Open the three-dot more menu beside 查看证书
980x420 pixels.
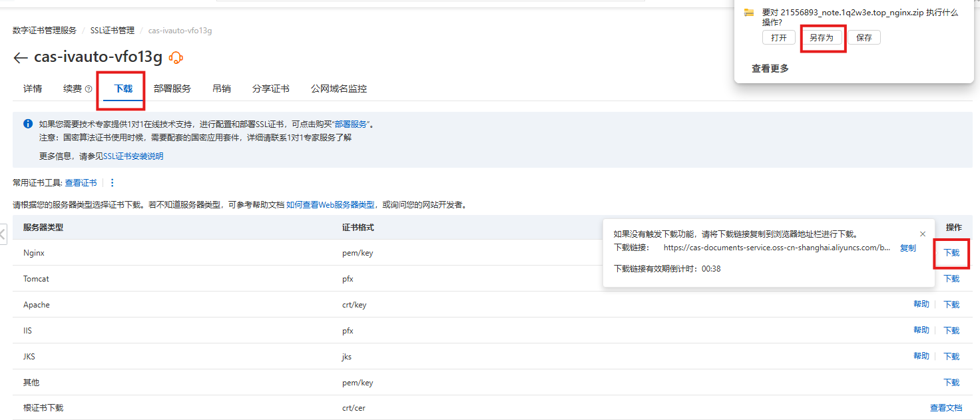[x=112, y=182]
